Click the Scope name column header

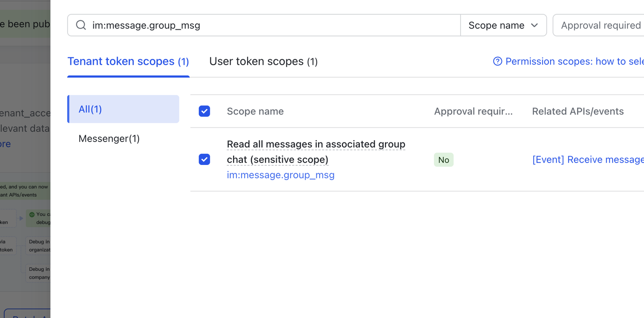(x=255, y=111)
